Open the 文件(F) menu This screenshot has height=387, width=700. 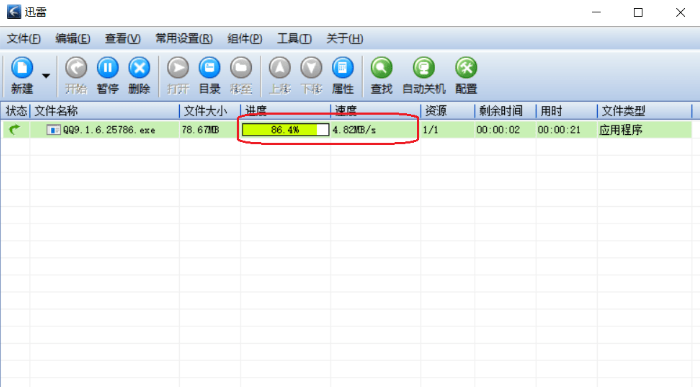(x=24, y=39)
